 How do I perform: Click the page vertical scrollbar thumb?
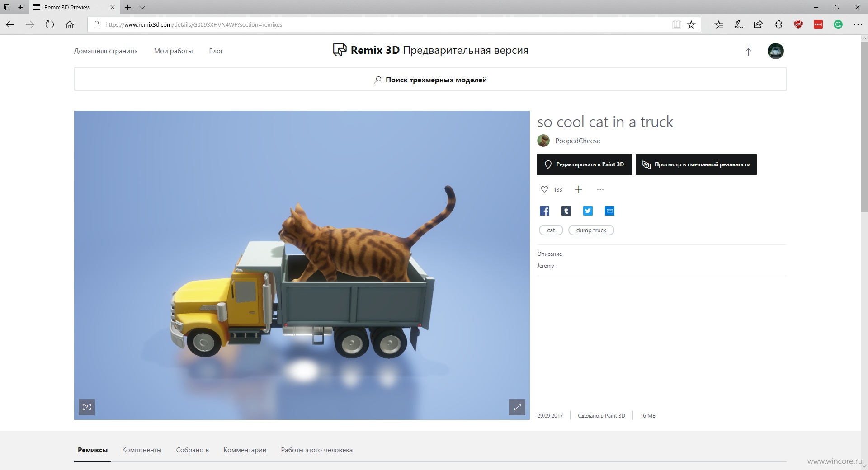(x=864, y=127)
